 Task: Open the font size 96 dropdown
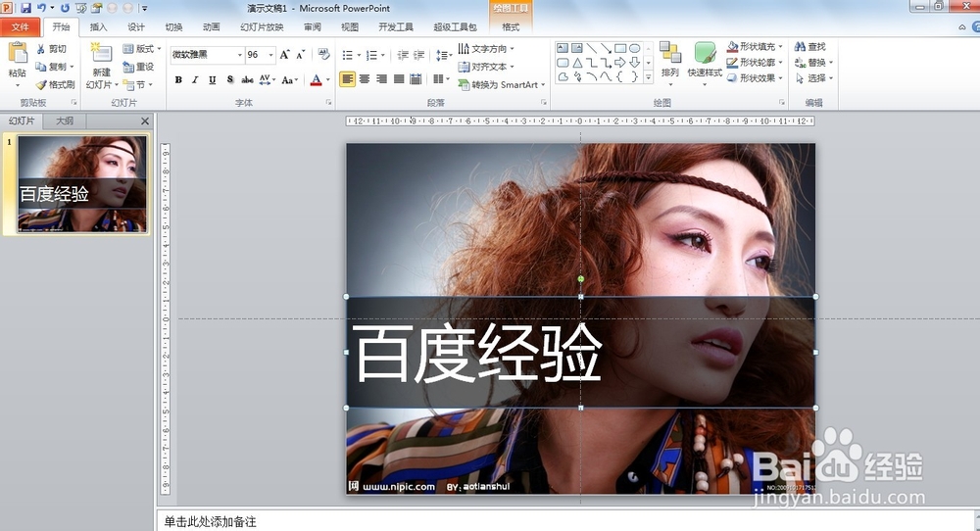(x=270, y=55)
